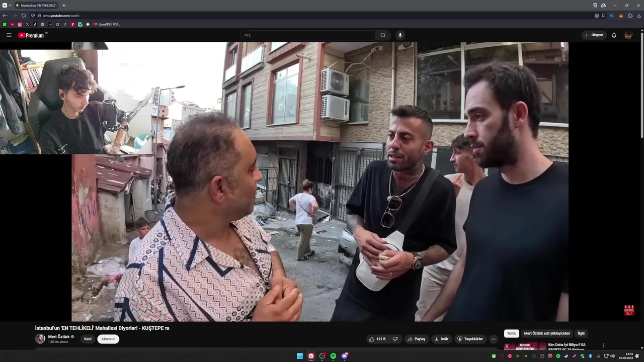Like the video (121 B)
The image size is (644, 362).
377,339
